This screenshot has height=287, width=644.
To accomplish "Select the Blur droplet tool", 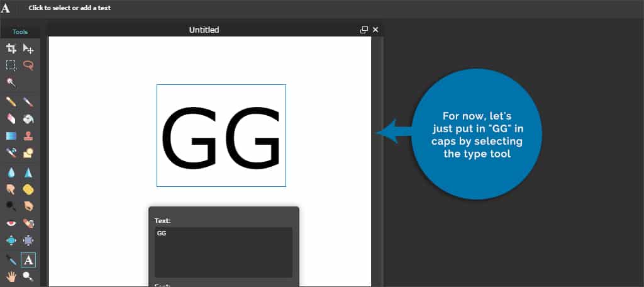I will point(11,172).
